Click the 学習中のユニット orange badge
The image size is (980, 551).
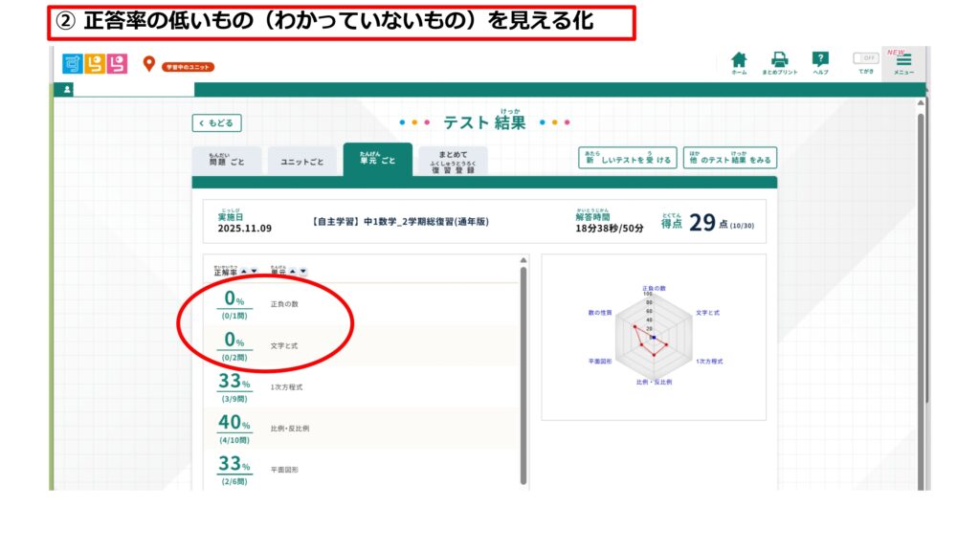(188, 67)
